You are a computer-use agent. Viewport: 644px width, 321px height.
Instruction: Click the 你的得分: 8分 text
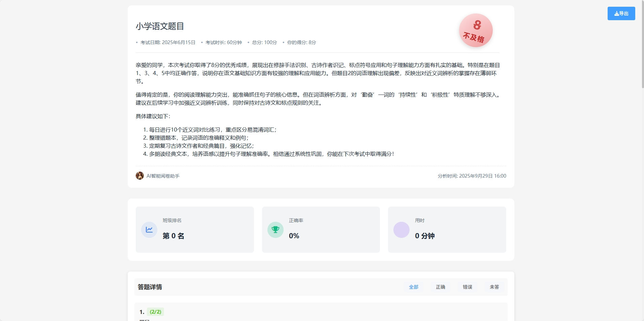[x=301, y=42]
